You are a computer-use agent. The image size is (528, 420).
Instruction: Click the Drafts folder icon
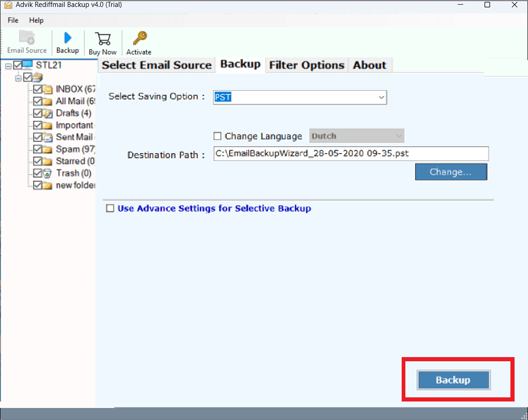pyautogui.click(x=48, y=113)
